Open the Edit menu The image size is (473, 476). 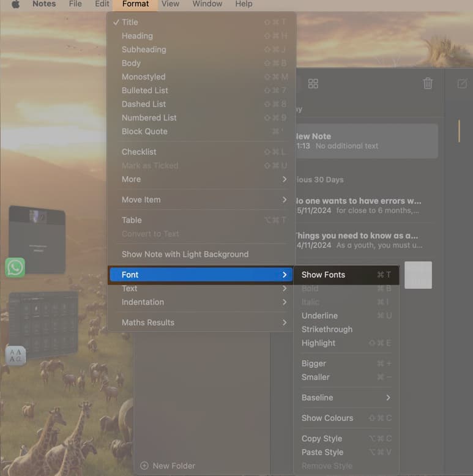(102, 4)
